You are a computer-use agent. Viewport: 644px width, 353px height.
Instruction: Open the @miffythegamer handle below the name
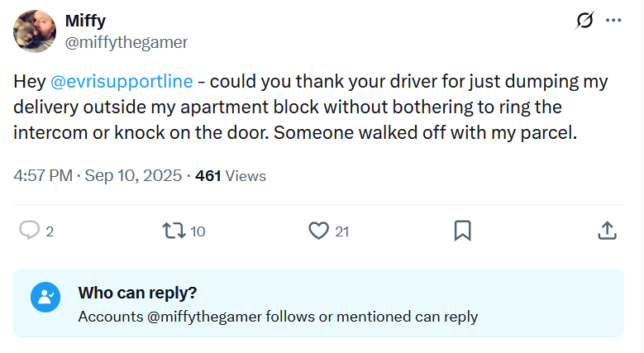pyautogui.click(x=126, y=41)
